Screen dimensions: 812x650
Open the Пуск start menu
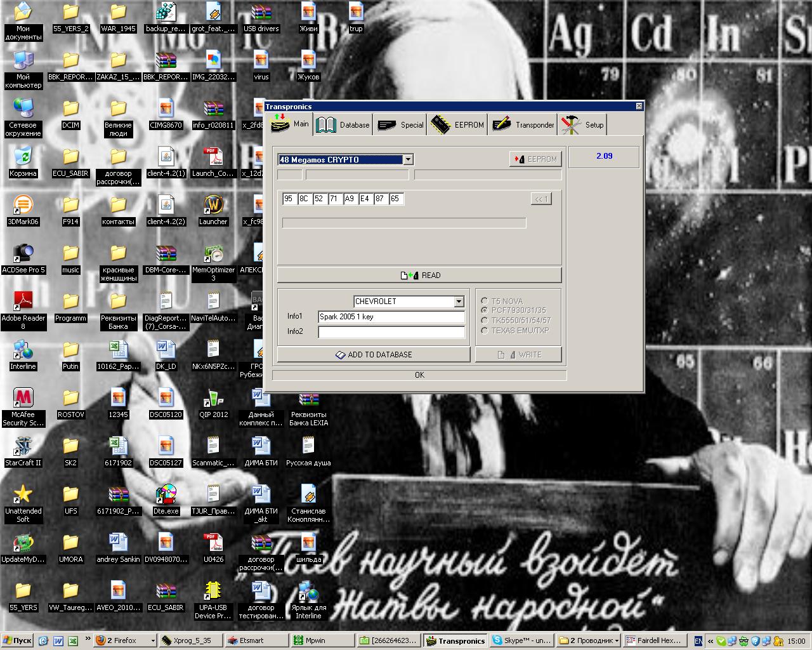point(17,640)
